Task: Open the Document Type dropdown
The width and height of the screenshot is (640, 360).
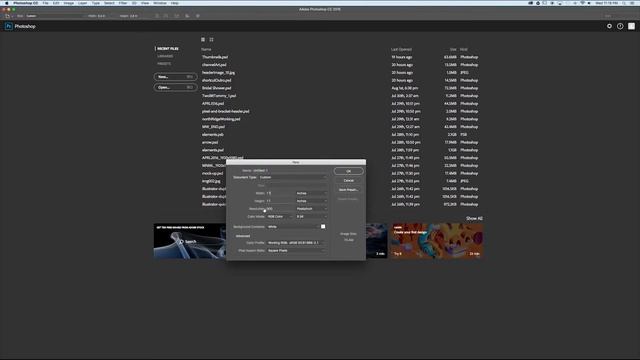Action: tap(293, 178)
